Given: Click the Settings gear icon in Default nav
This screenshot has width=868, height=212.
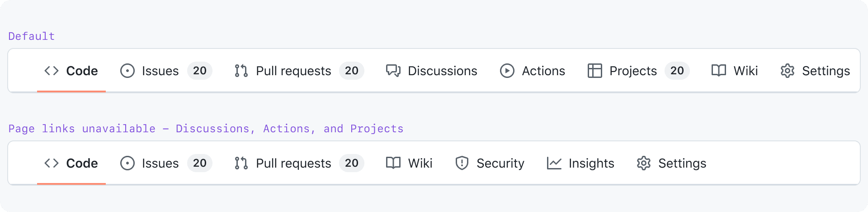Looking at the screenshot, I should pos(788,71).
